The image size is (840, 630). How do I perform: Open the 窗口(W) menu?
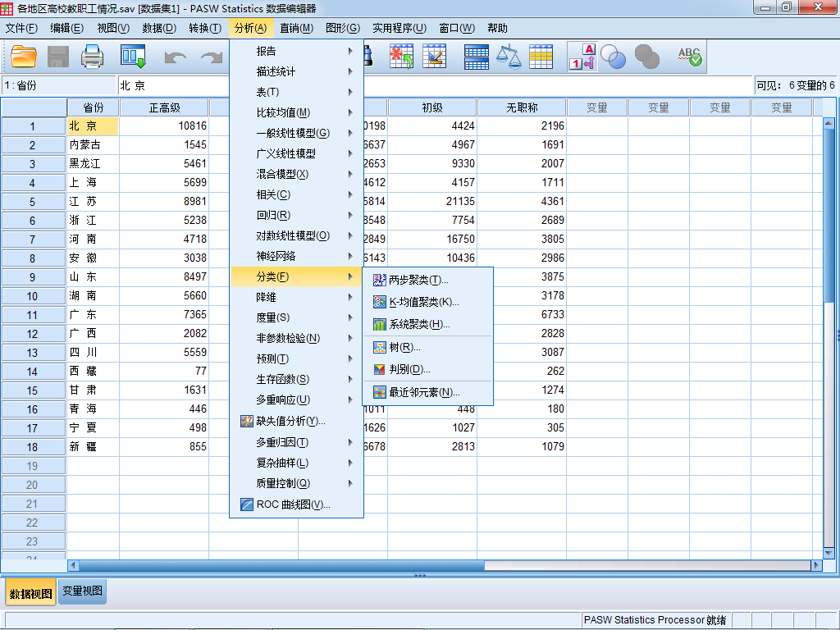tap(457, 28)
